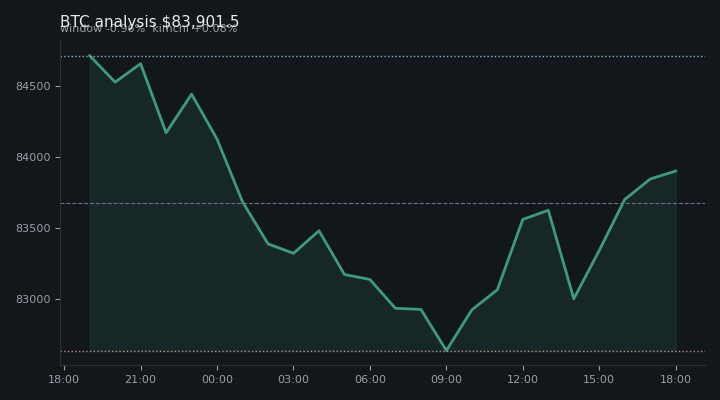Click the last data point of the price line
This screenshot has width=720, height=400.
point(676,171)
